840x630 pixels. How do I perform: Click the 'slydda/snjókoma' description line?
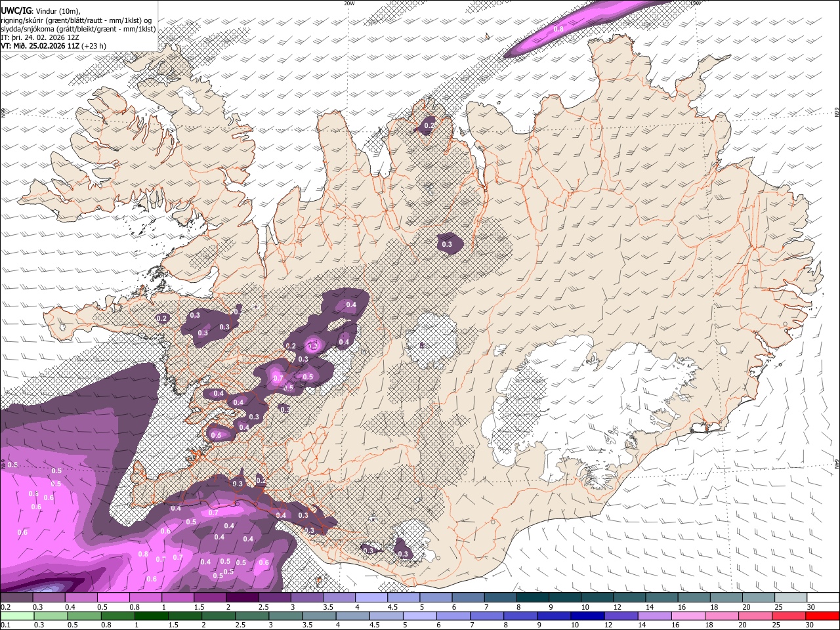pos(78,29)
